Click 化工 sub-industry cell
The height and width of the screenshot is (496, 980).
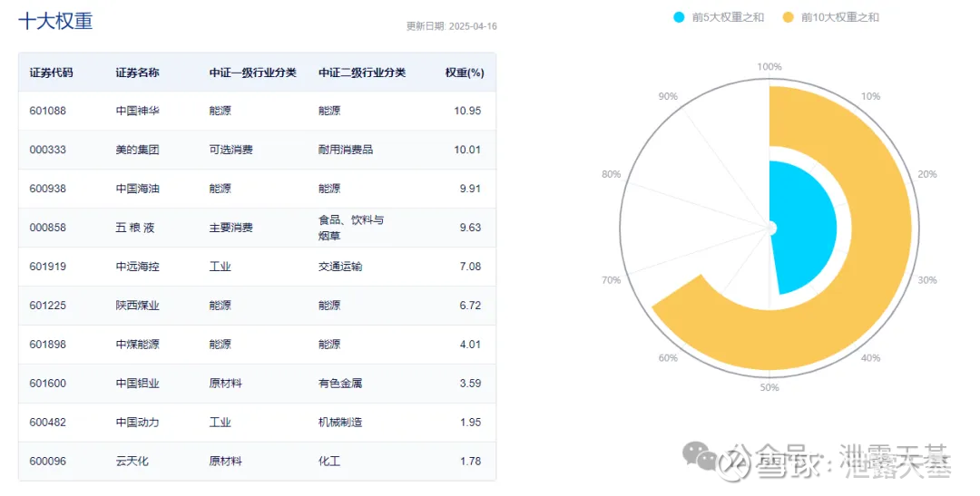click(329, 461)
